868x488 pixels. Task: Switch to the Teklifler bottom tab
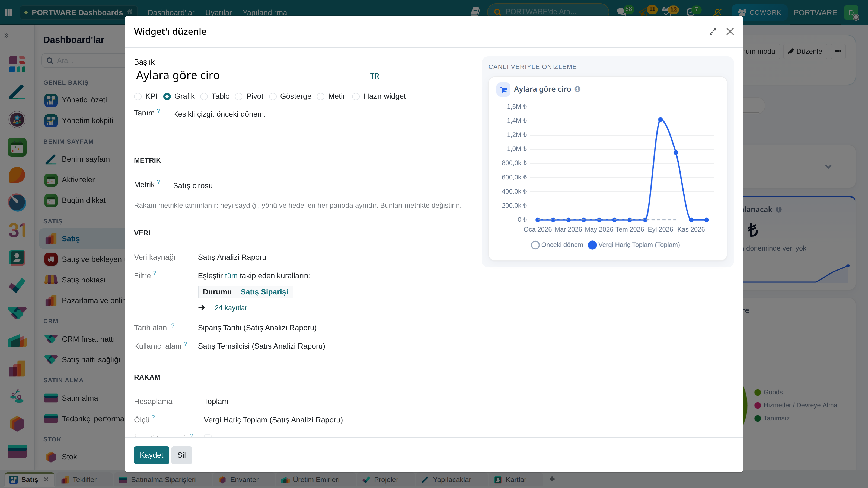[84, 480]
